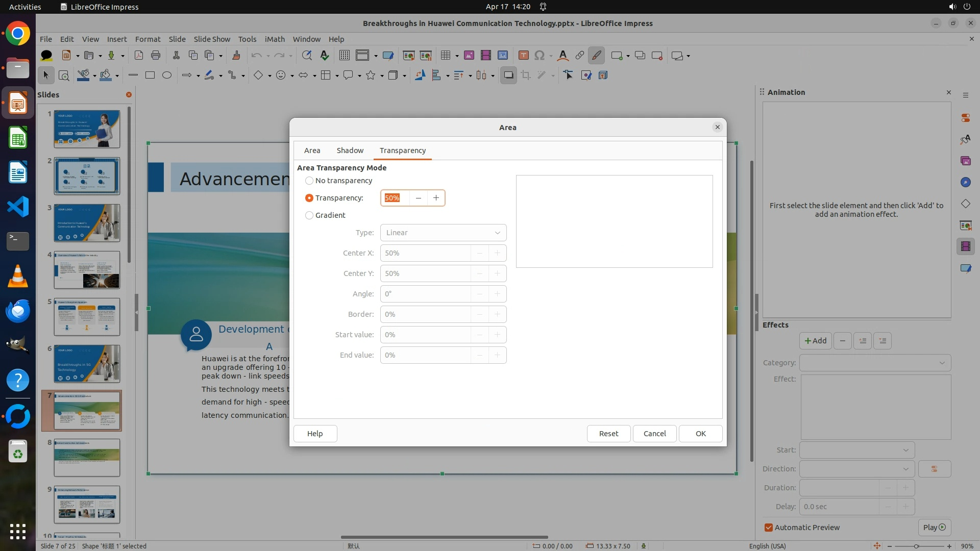Image resolution: width=980 pixels, height=551 pixels.
Task: Select the Ellipse shape tool
Action: pyautogui.click(x=167, y=76)
